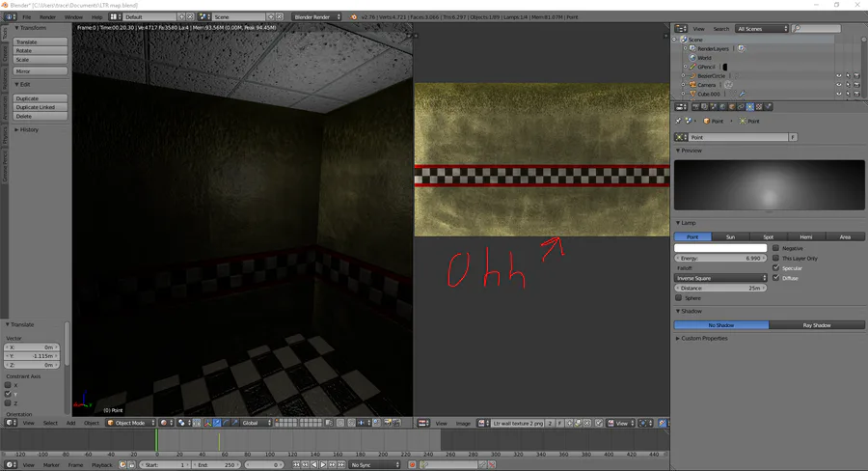Toggle the This Layer Only checkbox

click(x=775, y=259)
